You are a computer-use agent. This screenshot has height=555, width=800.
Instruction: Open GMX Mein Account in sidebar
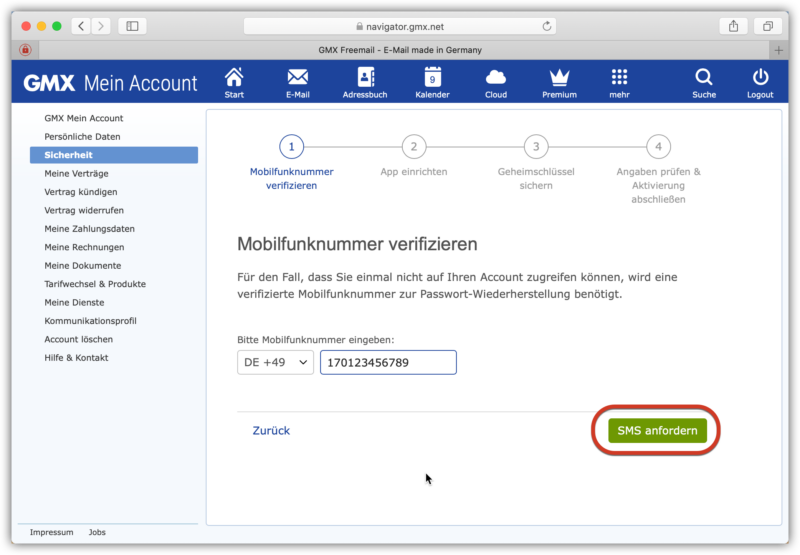pos(84,118)
